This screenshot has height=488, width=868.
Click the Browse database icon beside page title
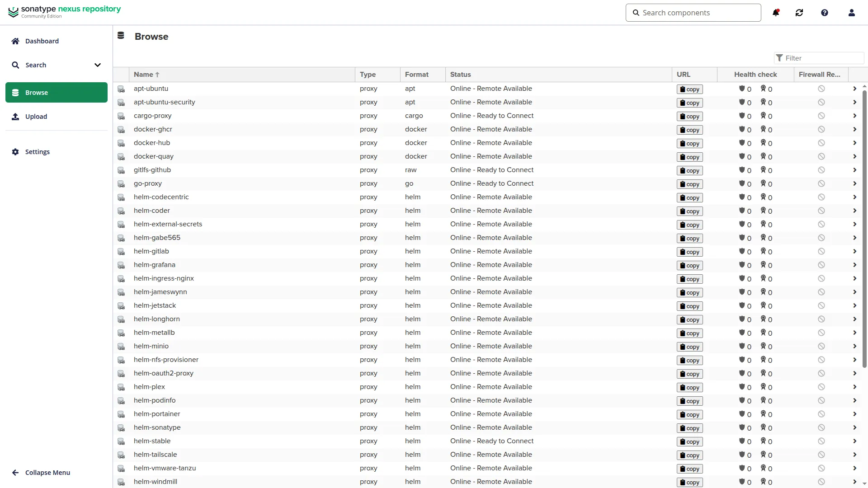(121, 35)
